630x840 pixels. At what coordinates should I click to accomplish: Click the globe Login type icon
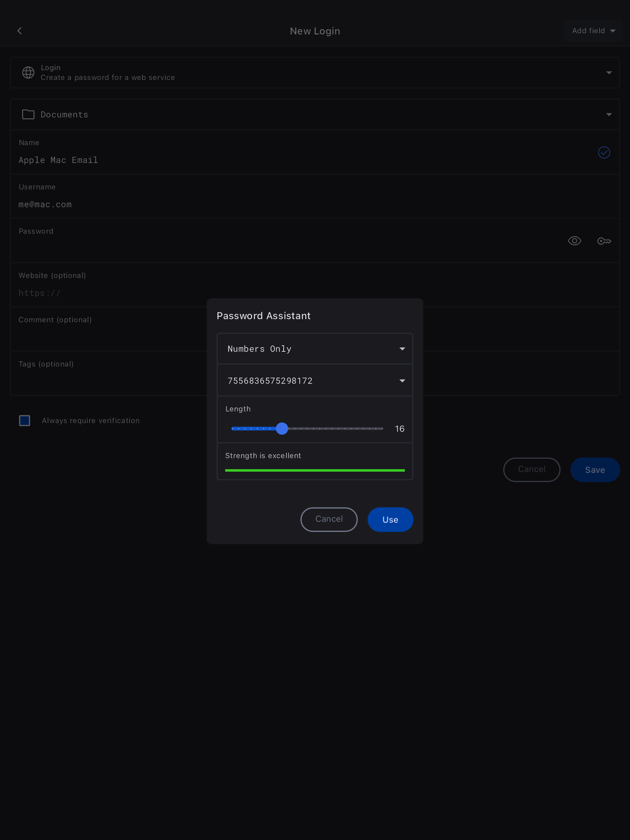click(28, 73)
